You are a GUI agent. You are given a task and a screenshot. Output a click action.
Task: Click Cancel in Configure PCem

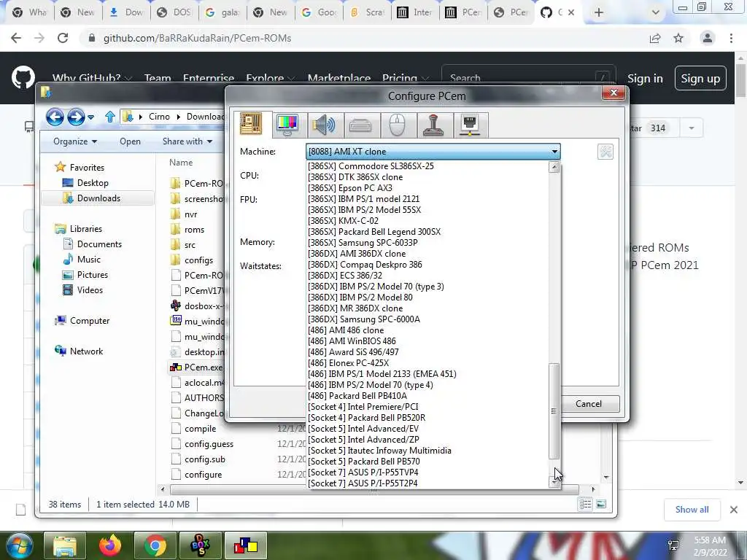coord(589,404)
